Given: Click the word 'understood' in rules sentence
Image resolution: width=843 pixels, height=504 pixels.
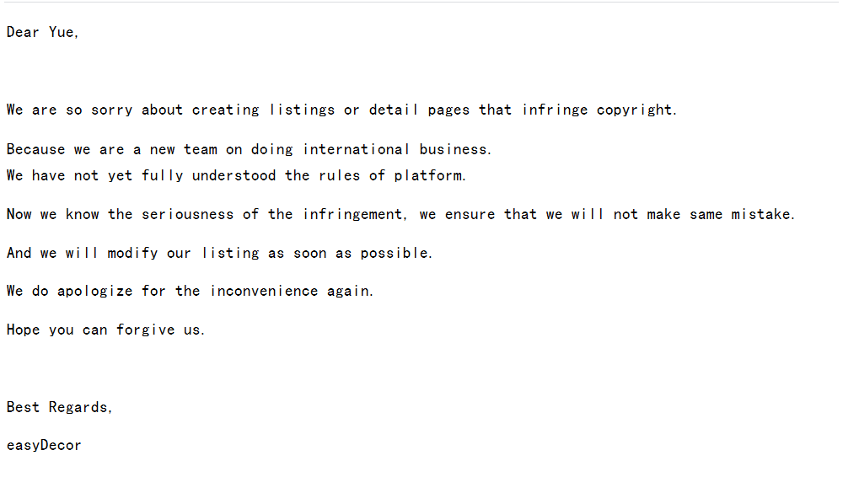Looking at the screenshot, I should pyautogui.click(x=234, y=175).
